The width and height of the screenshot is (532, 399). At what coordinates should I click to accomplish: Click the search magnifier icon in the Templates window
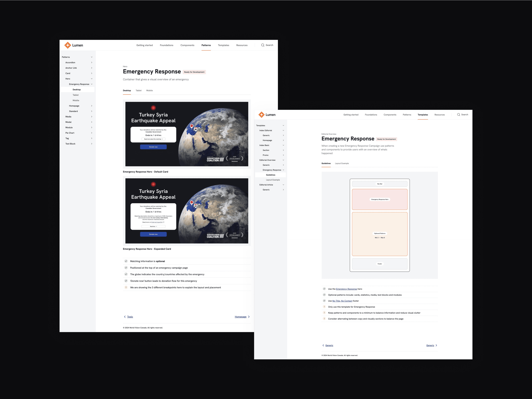coord(458,115)
